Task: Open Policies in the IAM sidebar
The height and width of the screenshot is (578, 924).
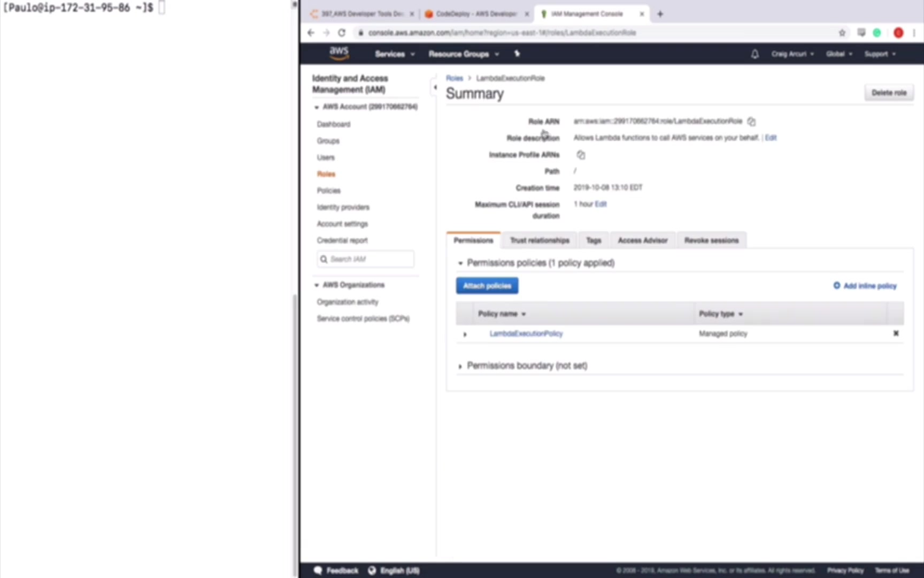Action: pyautogui.click(x=328, y=191)
